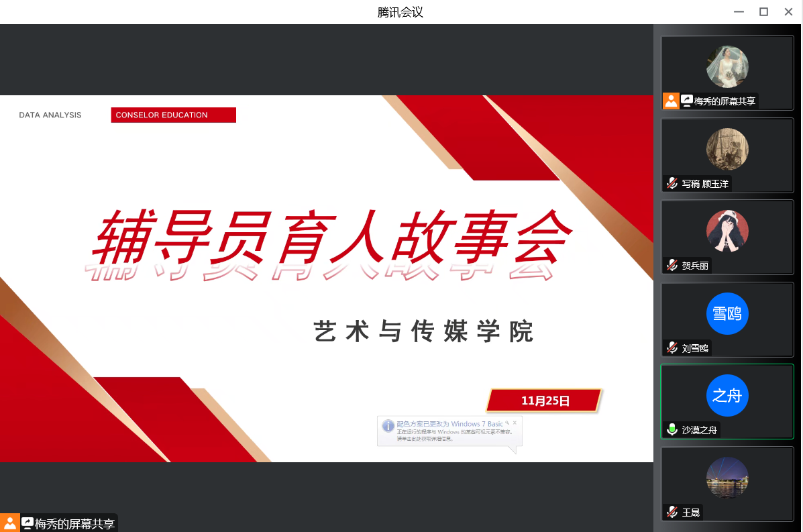Click the 梅秀的屏幕共享 label at bottom-left
The image size is (803, 532).
point(74,524)
